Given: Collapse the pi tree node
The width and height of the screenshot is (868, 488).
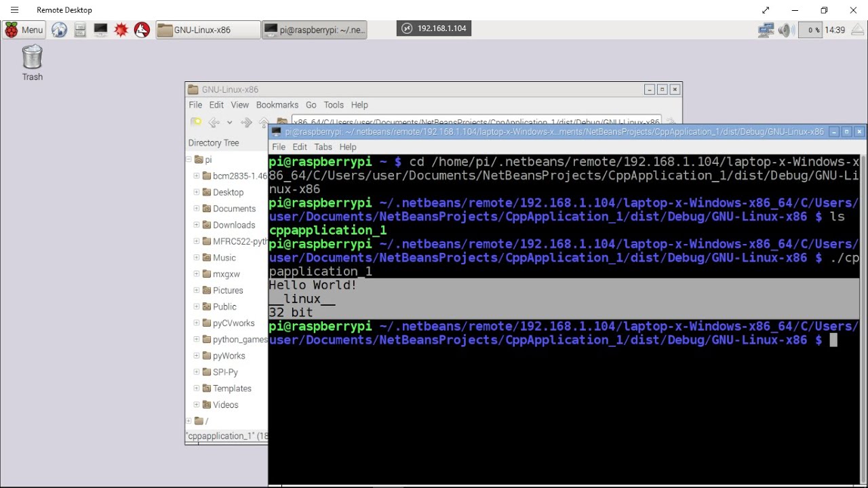Looking at the screenshot, I should pos(189,159).
